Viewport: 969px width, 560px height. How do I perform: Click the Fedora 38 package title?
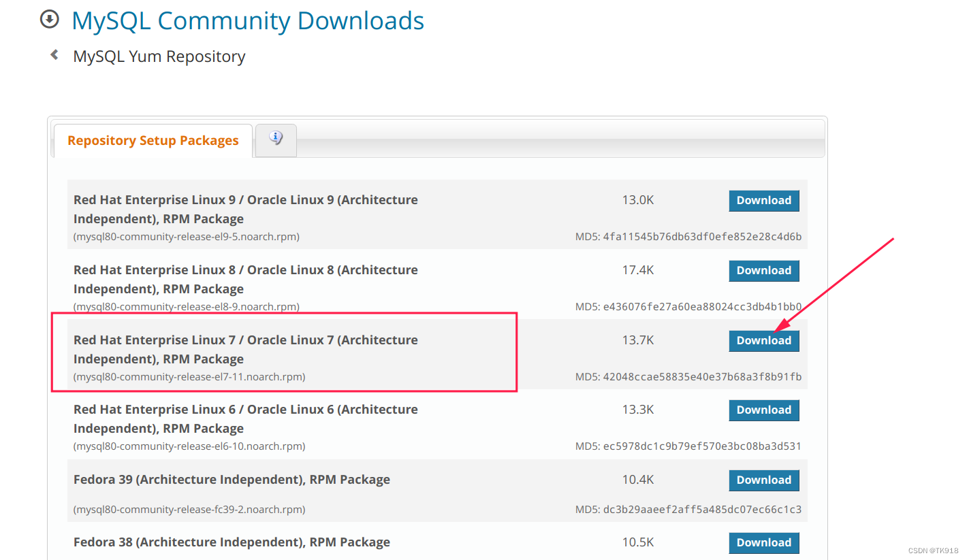(x=232, y=542)
